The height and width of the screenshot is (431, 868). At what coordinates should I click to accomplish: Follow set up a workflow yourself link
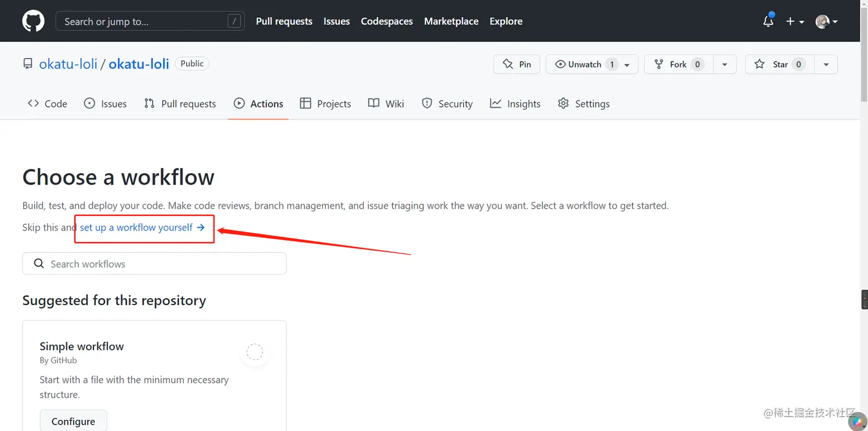[x=142, y=228]
